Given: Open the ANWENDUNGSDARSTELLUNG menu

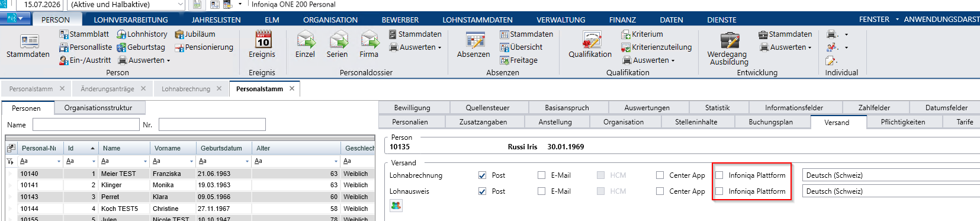Looking at the screenshot, I should pyautogui.click(x=941, y=20).
